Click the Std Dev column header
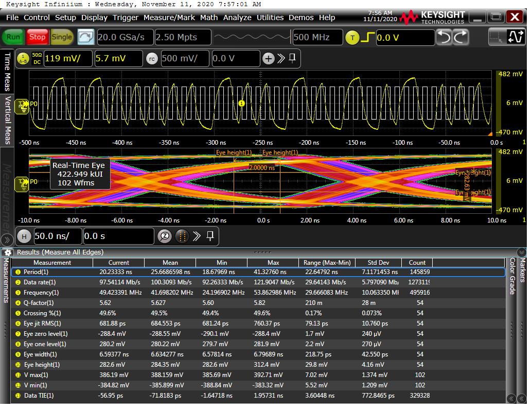Image resolution: width=532 pixels, height=409 pixels. (x=378, y=263)
